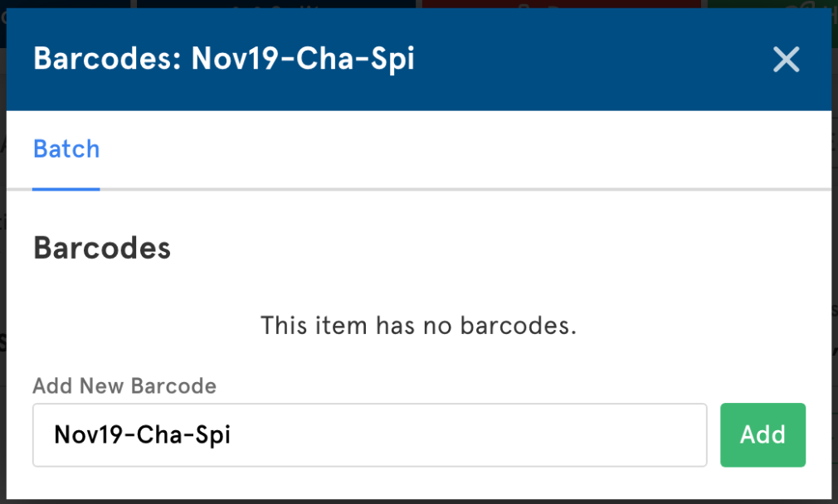Focus the Add New Barcode input field
The image size is (838, 504).
[x=370, y=434]
